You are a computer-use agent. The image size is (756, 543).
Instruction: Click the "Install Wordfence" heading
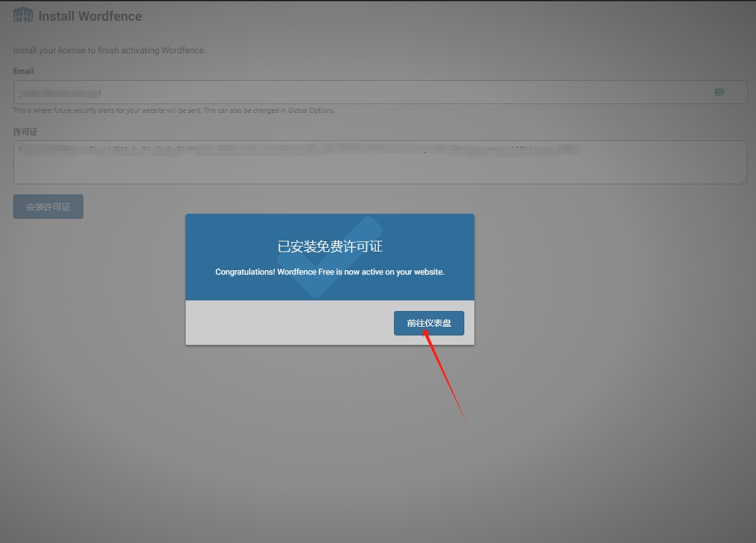tap(90, 16)
